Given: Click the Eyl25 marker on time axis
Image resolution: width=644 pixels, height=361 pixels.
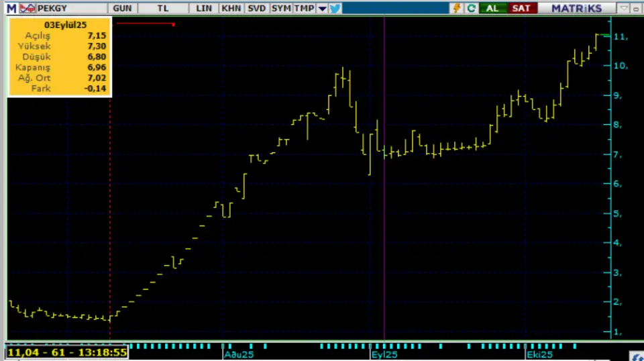Looking at the screenshot, I should click(385, 354).
